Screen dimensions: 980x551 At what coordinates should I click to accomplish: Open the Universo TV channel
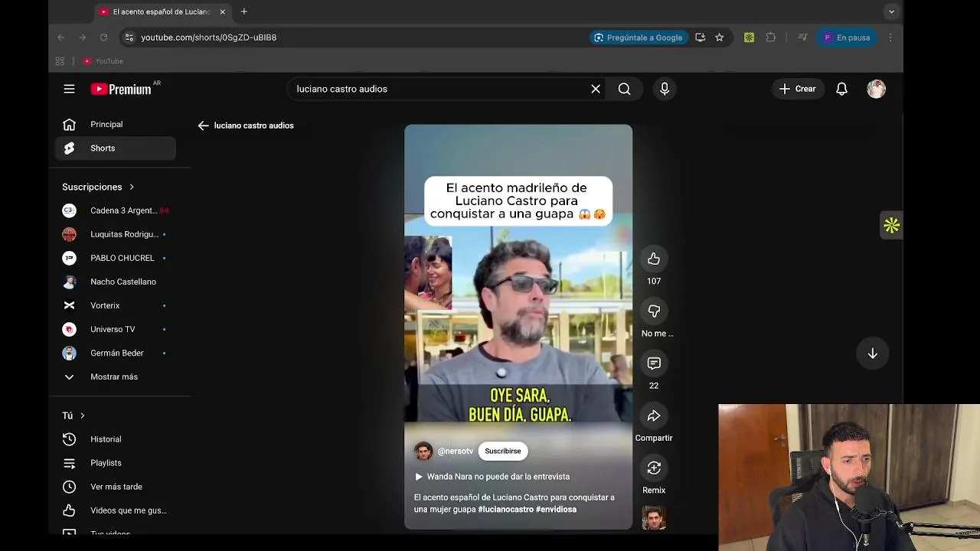116,329
